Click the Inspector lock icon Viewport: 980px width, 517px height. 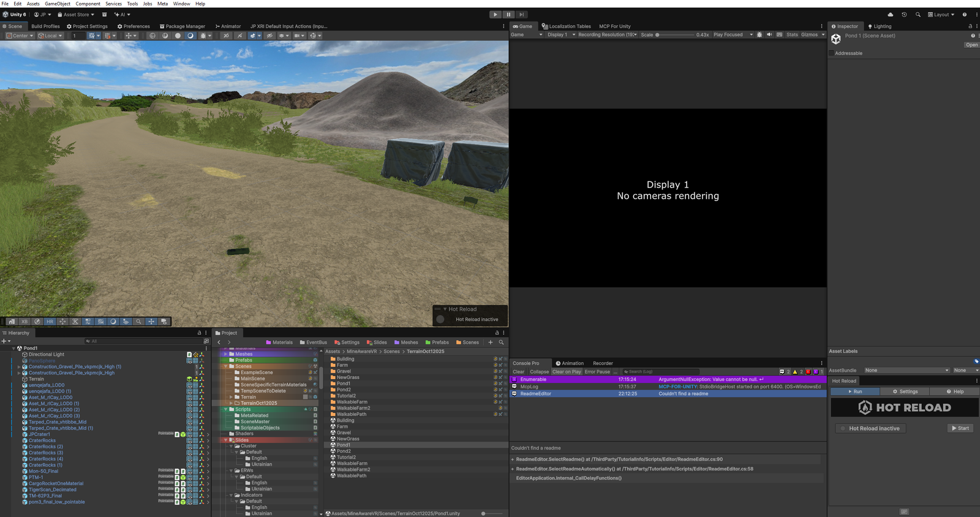[970, 26]
